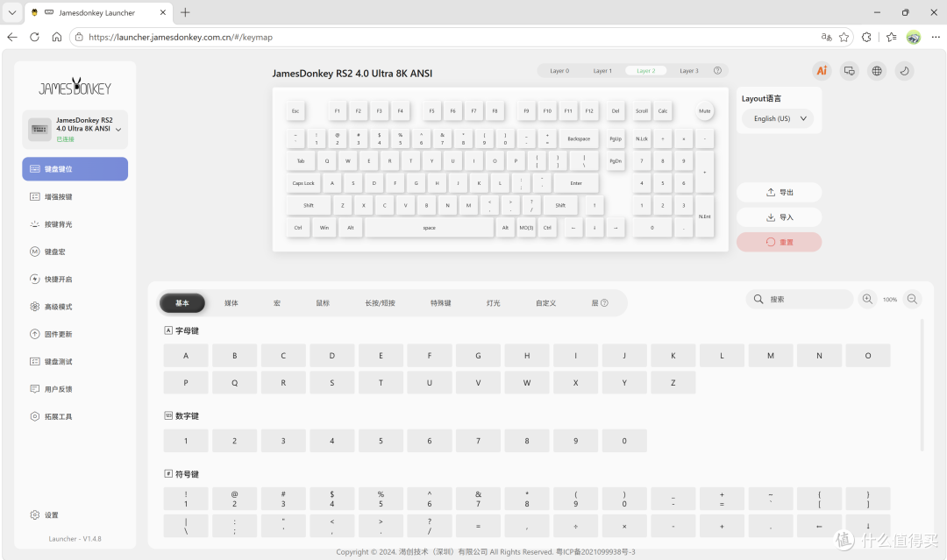947x560 pixels.
Task: Switch to Layer 3
Action: (688, 71)
